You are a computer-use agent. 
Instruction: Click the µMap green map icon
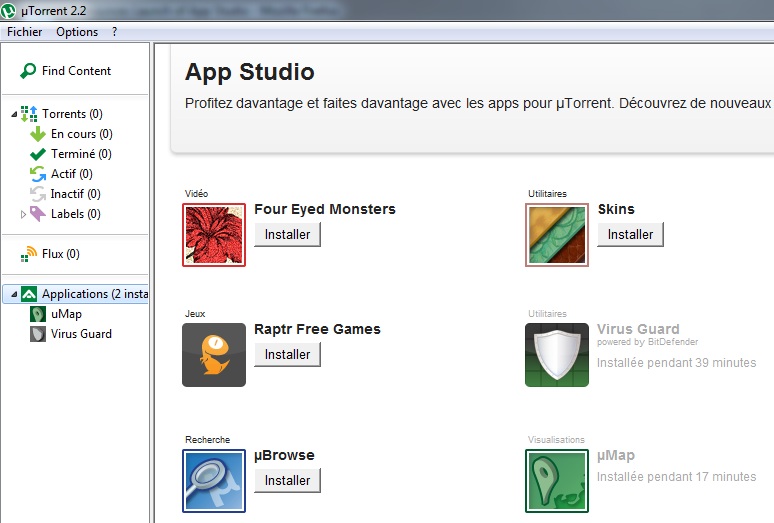(x=557, y=481)
